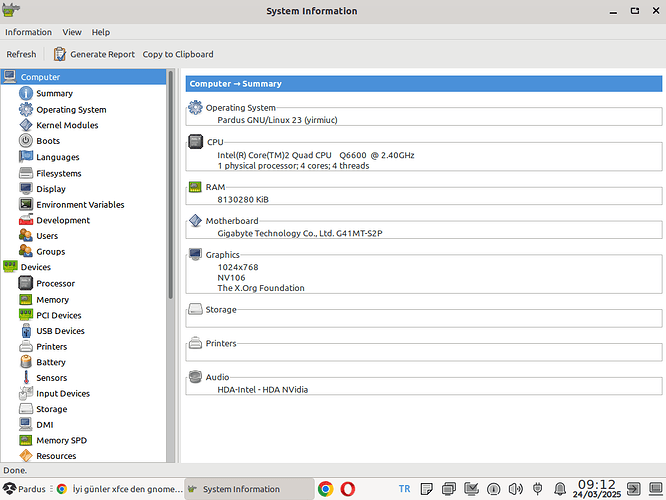Open the Help menu

[x=101, y=32]
